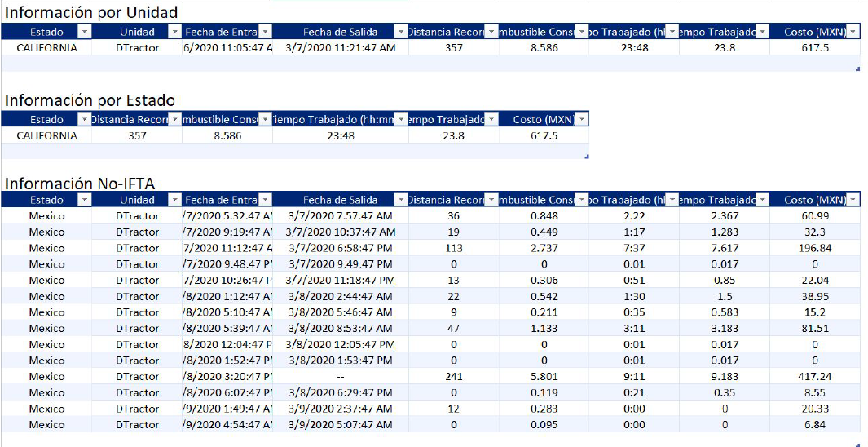This screenshot has width=868, height=447.
Task: Select time worked cell '9:11'
Action: [634, 376]
